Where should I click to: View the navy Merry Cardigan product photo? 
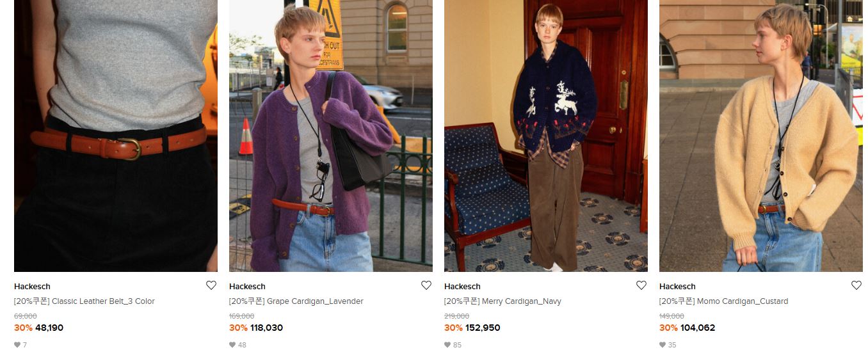[546, 136]
